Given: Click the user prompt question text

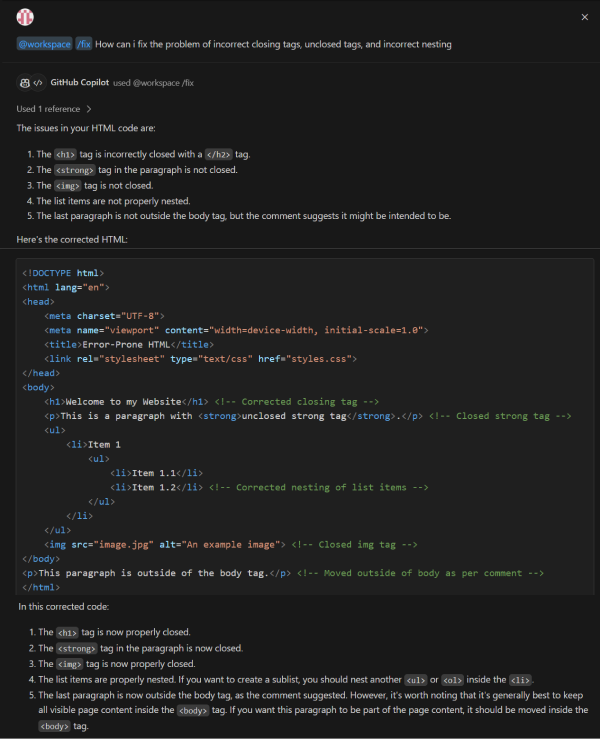Looking at the screenshot, I should [273, 44].
